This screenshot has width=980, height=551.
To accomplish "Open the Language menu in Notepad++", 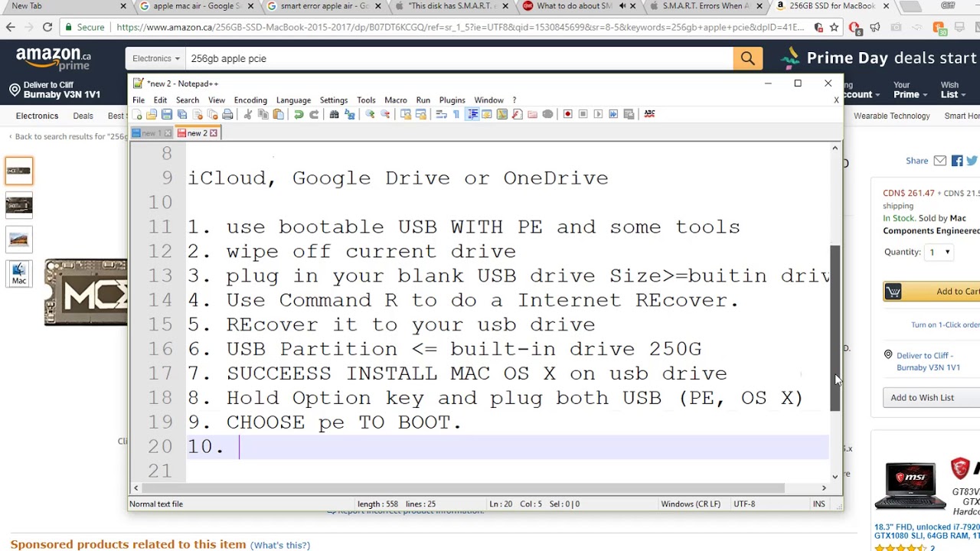I will coord(293,100).
